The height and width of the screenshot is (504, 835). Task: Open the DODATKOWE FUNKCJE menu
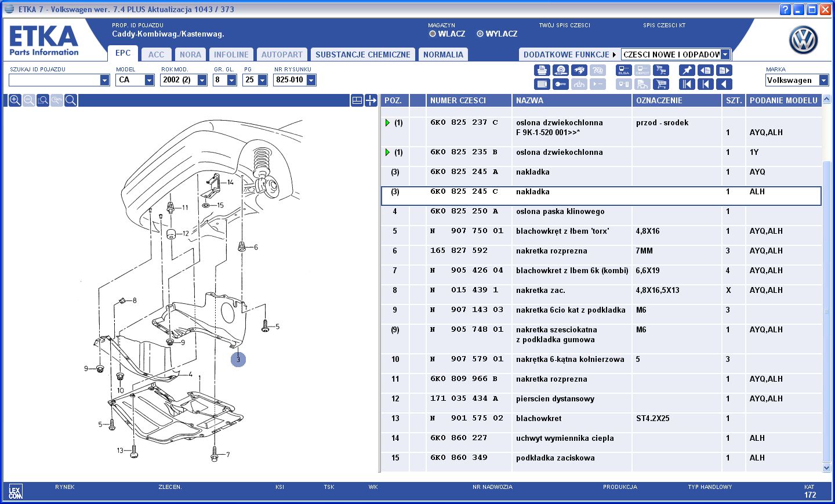[x=569, y=55]
